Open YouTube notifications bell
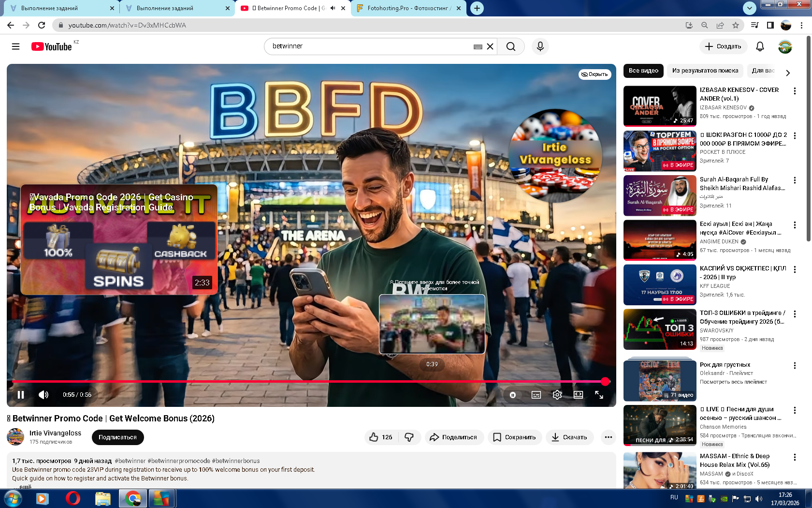812x508 pixels. [760, 46]
